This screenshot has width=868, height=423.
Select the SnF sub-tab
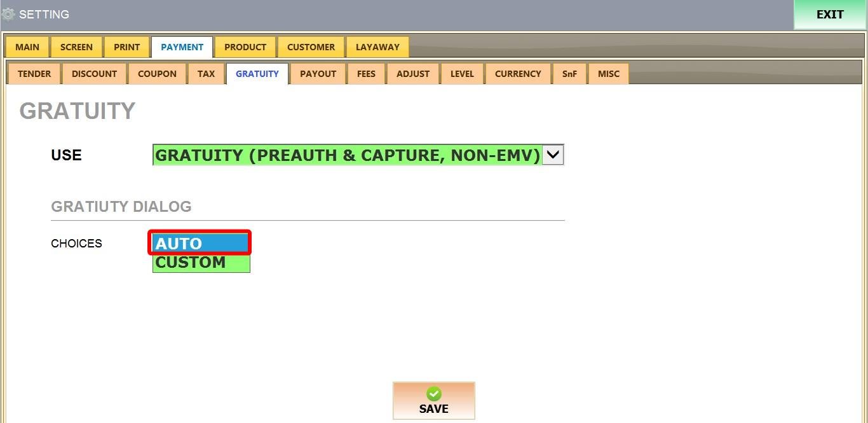(569, 74)
